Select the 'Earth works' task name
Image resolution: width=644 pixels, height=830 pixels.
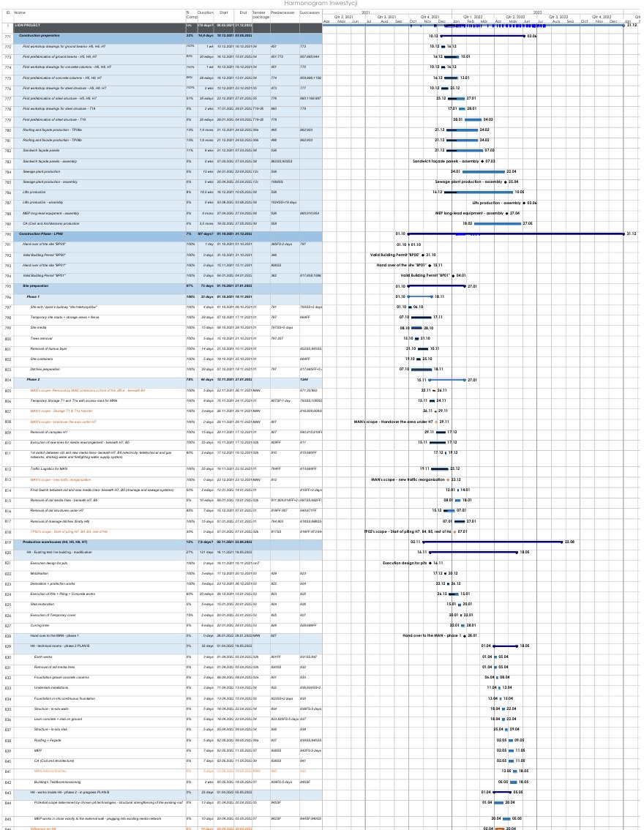click(x=43, y=657)
